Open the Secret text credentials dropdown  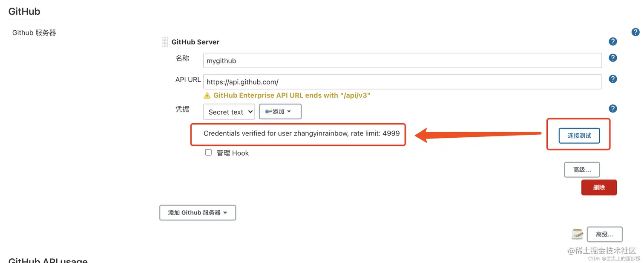tap(229, 112)
